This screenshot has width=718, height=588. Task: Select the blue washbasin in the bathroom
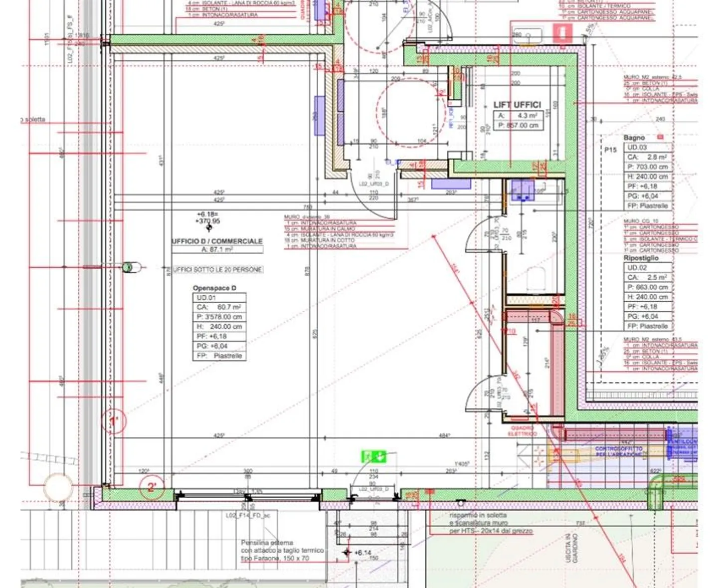[523, 191]
